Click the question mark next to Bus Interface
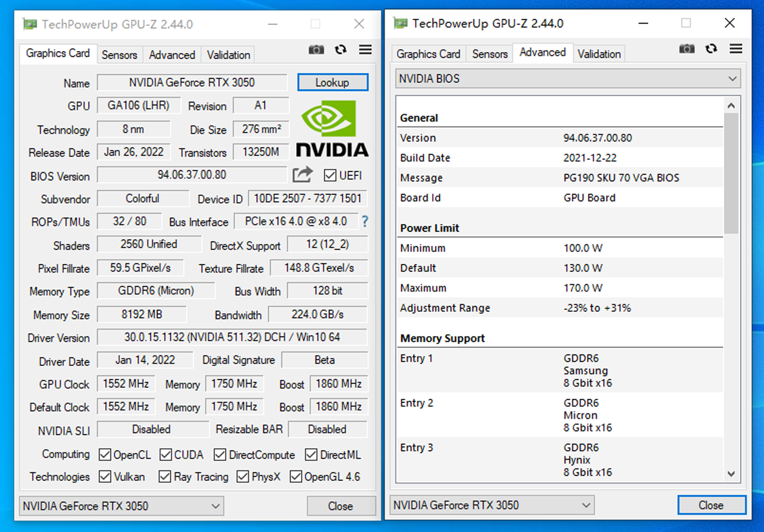Screen dimensions: 764x532 point(365,222)
